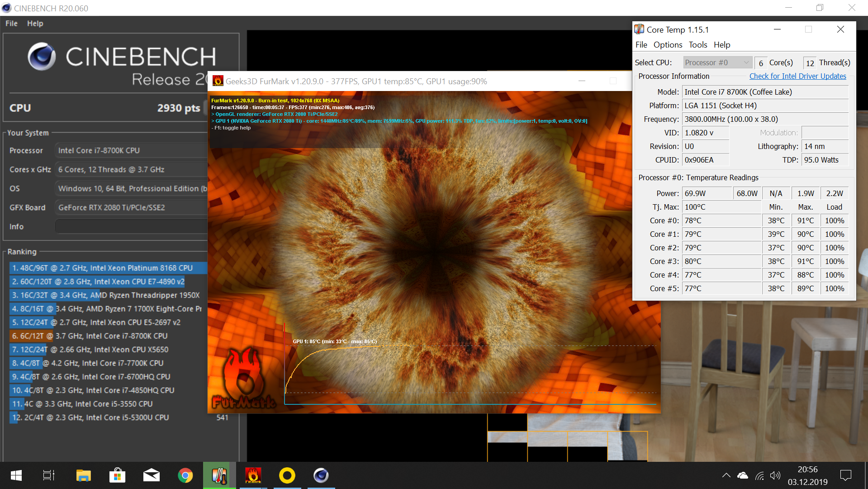Open Core Temp File menu
This screenshot has width=868, height=489.
641,45
